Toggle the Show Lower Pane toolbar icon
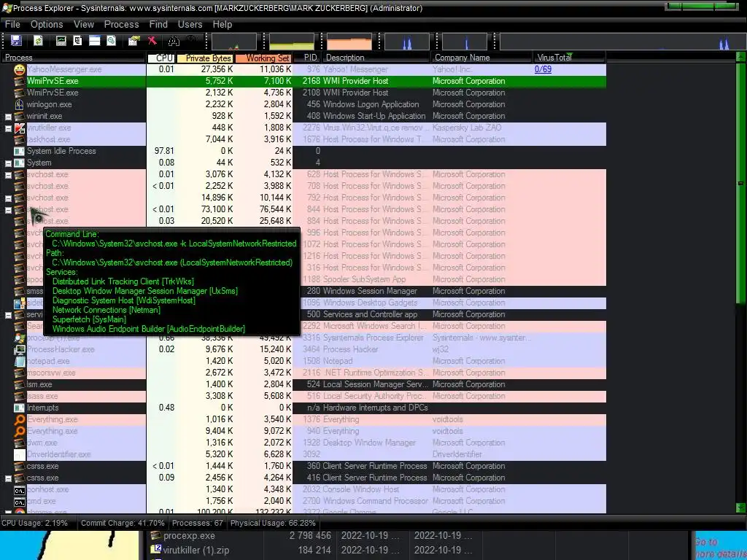 [95, 41]
